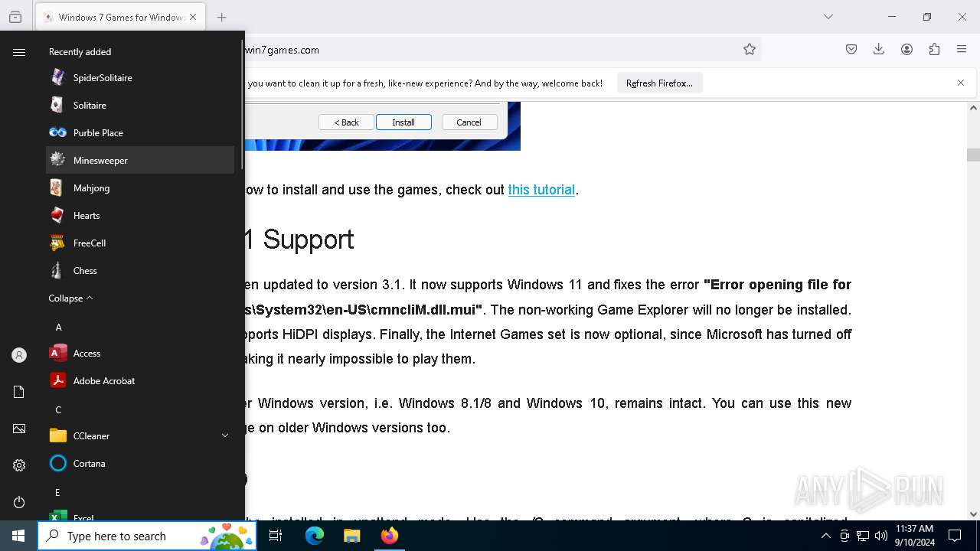Screen dimensions: 980x551
Task: Open Firefox View in tab strip
Action: [15, 17]
